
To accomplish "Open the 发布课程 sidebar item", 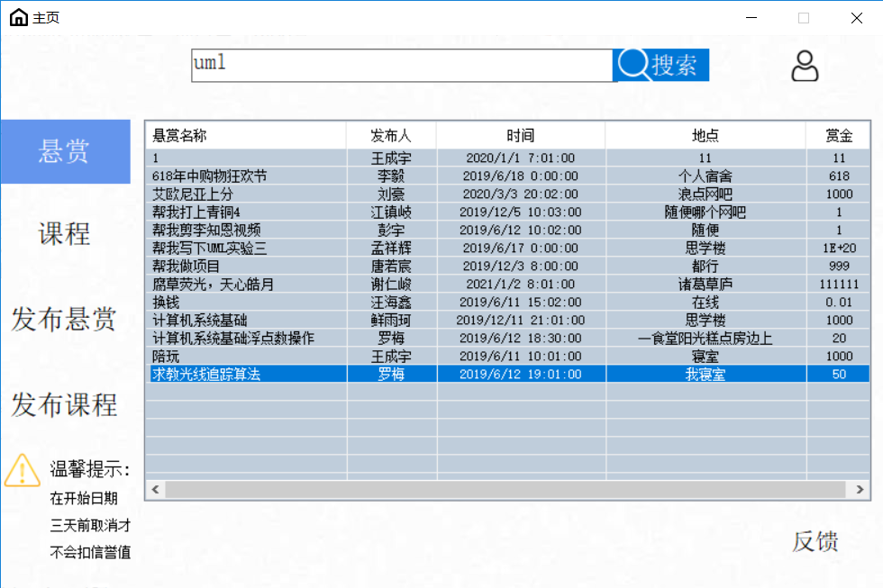I will point(64,405).
